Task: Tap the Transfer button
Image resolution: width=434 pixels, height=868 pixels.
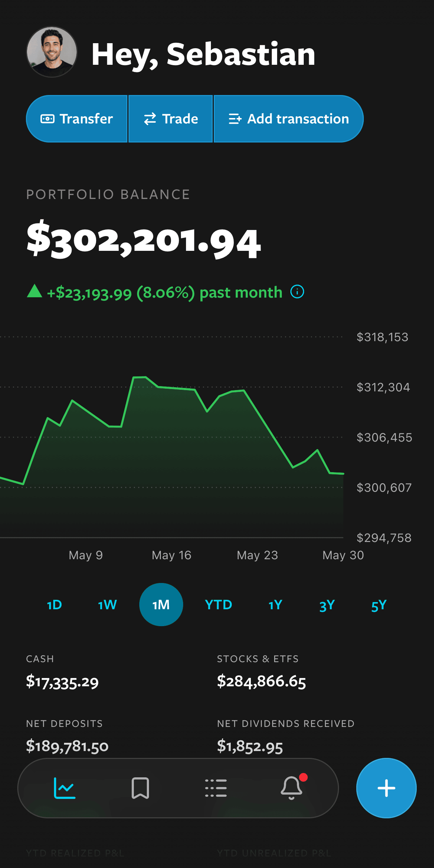Action: point(77,119)
